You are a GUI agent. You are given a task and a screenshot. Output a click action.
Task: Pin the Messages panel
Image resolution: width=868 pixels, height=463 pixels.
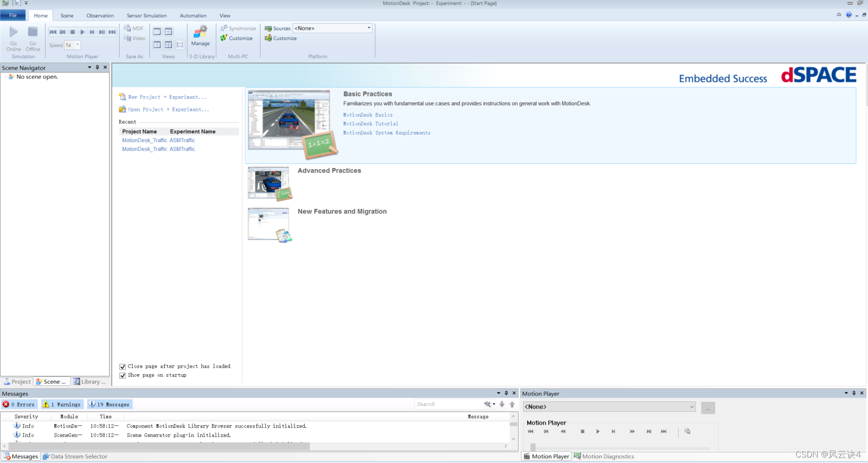click(506, 393)
